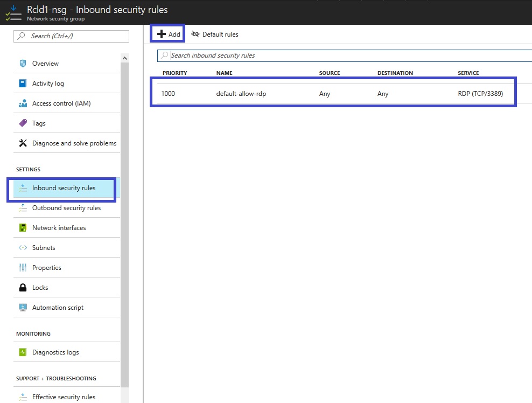
Task: Add a new inbound security rule
Action: 168,34
